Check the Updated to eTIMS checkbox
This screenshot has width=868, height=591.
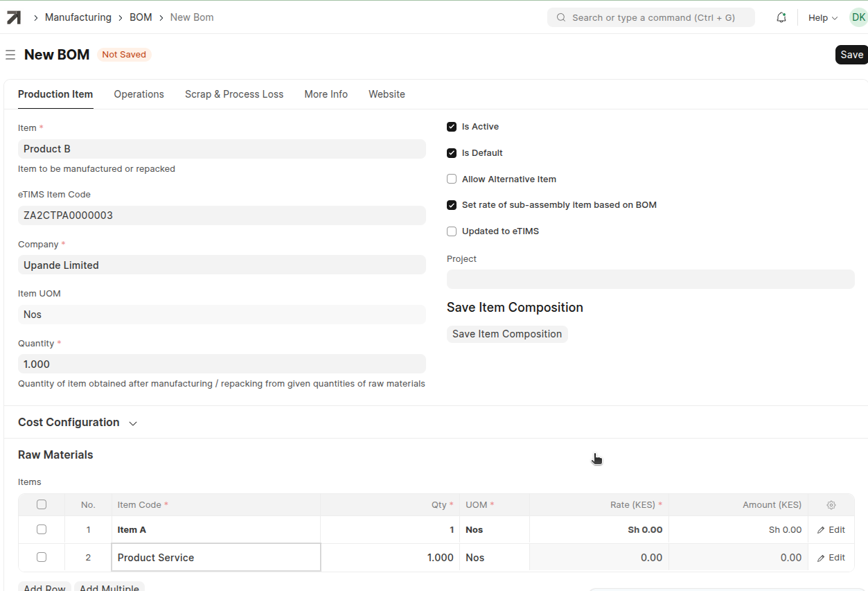[x=452, y=231]
